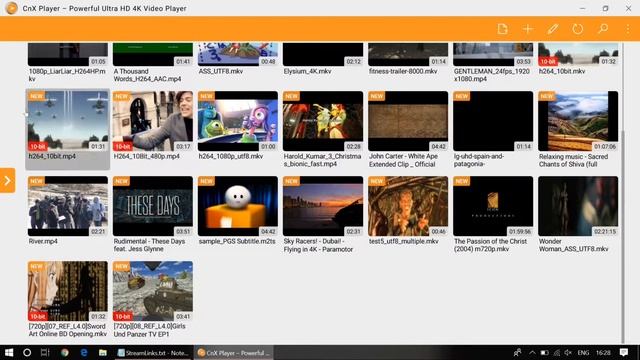The height and width of the screenshot is (360, 640).
Task: Click the taskbar clock 16:28
Action: coord(603,352)
